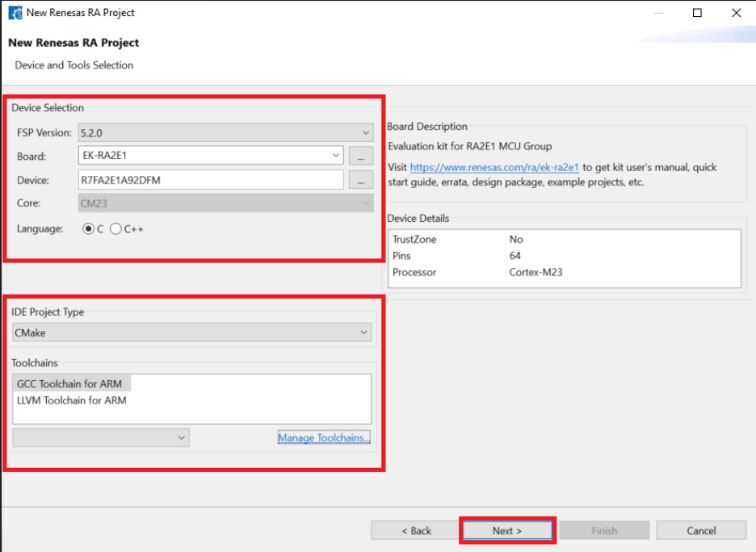Open the FSP Version dropdown
The image size is (756, 552).
coord(225,132)
